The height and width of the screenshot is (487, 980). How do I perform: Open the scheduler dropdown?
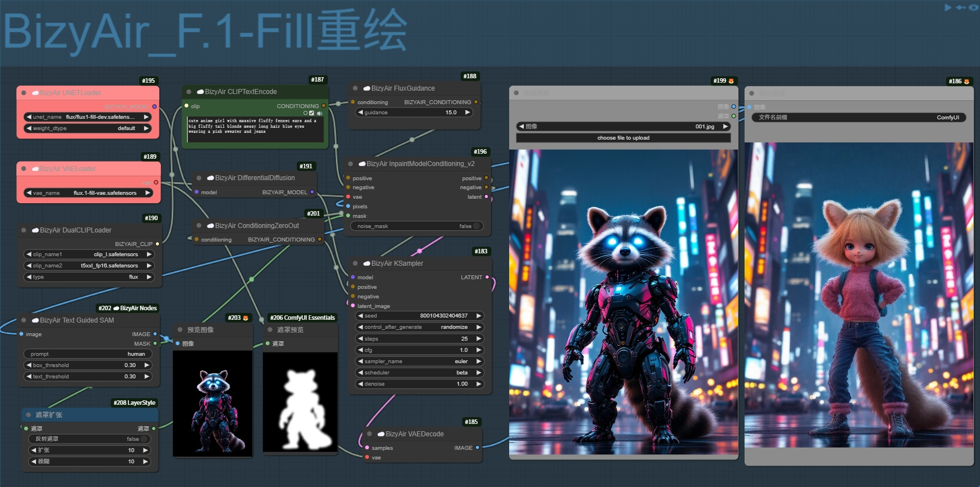(x=420, y=373)
